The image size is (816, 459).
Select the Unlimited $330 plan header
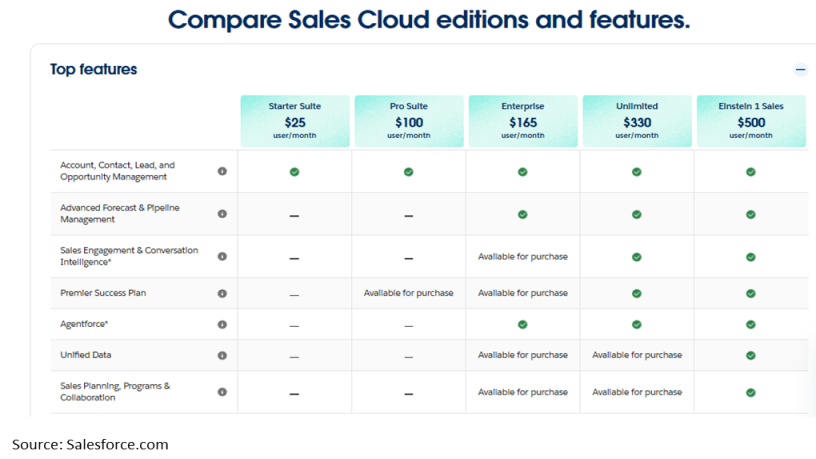pos(637,121)
